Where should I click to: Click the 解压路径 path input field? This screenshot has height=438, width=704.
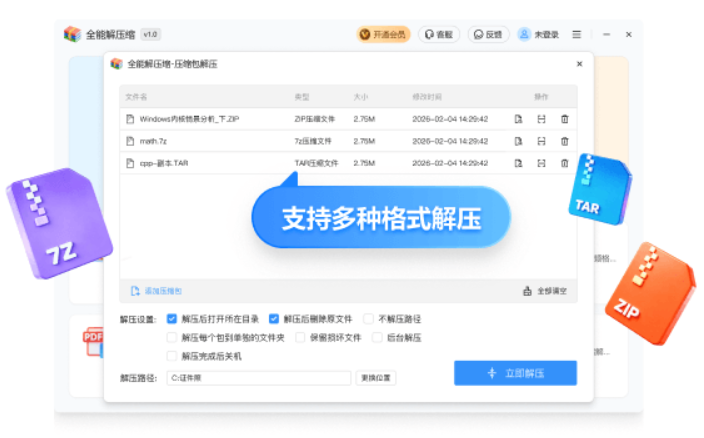[x=259, y=378]
